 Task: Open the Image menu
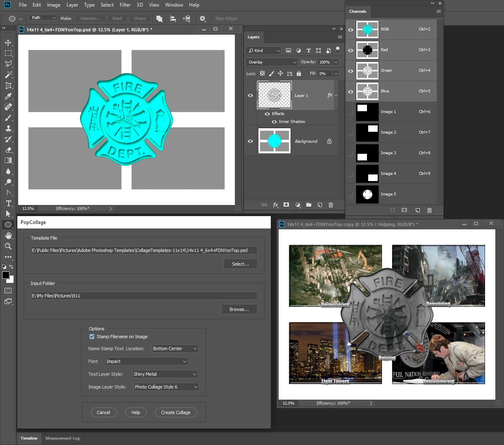[x=54, y=5]
